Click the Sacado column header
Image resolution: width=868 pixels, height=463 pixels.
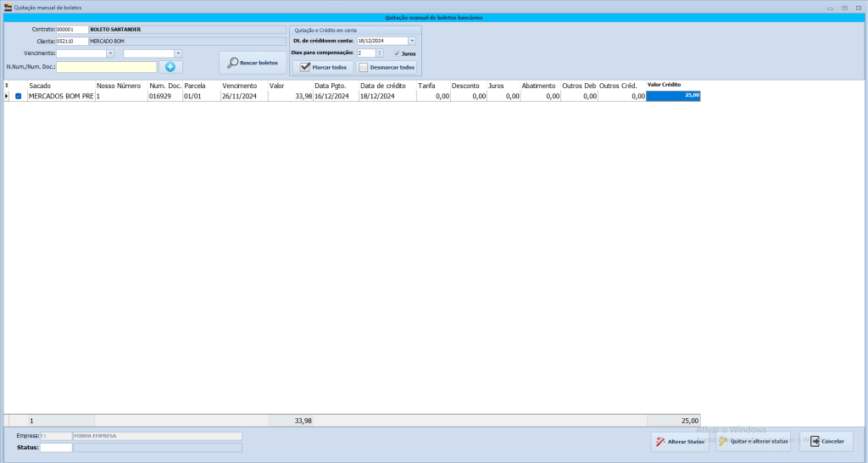point(40,86)
